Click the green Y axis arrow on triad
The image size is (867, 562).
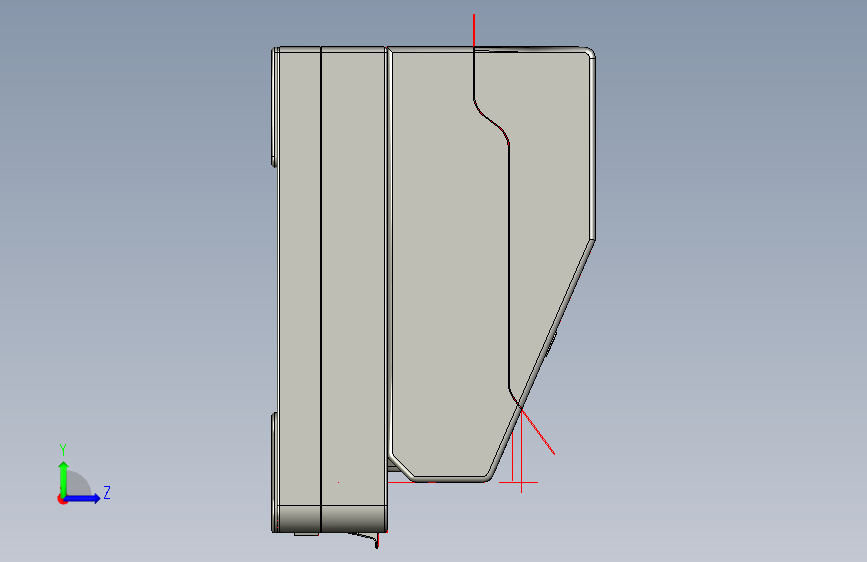click(64, 478)
